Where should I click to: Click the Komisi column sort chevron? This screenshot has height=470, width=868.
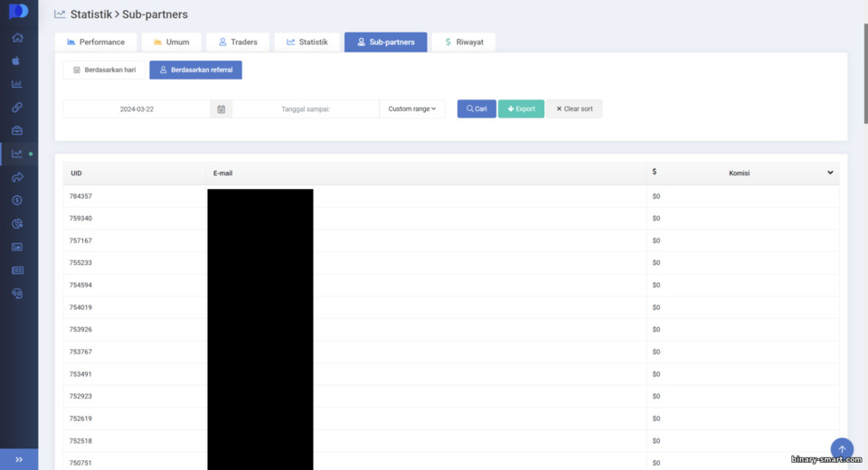[x=830, y=173]
